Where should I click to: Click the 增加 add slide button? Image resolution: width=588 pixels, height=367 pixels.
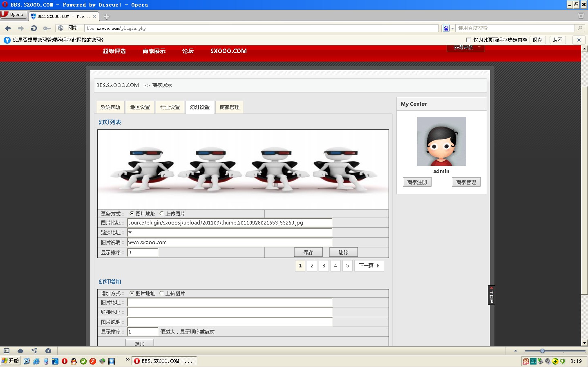(140, 343)
